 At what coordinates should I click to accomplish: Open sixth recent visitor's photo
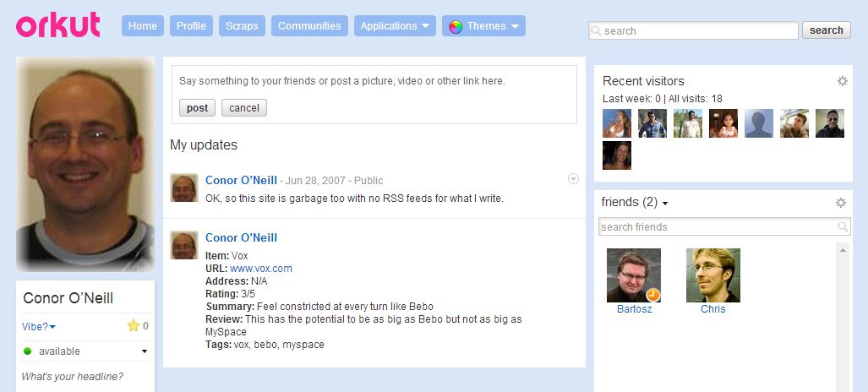click(x=794, y=122)
